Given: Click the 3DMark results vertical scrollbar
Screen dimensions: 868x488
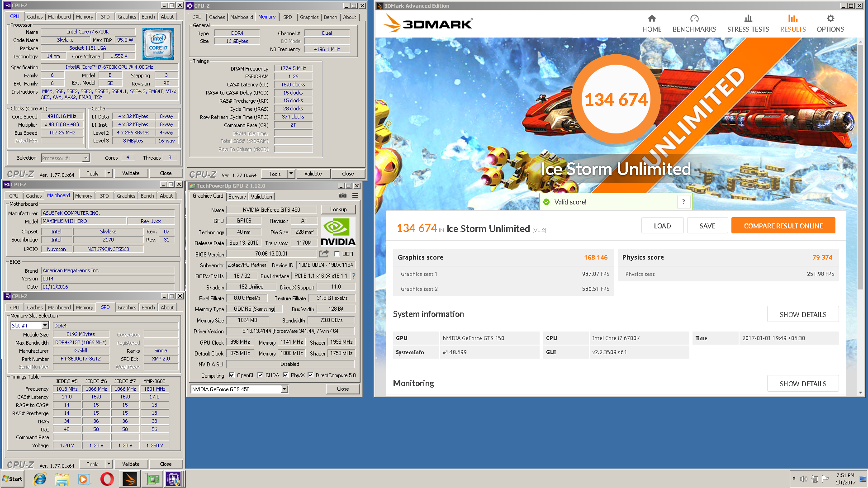Looking at the screenshot, I should click(860, 167).
